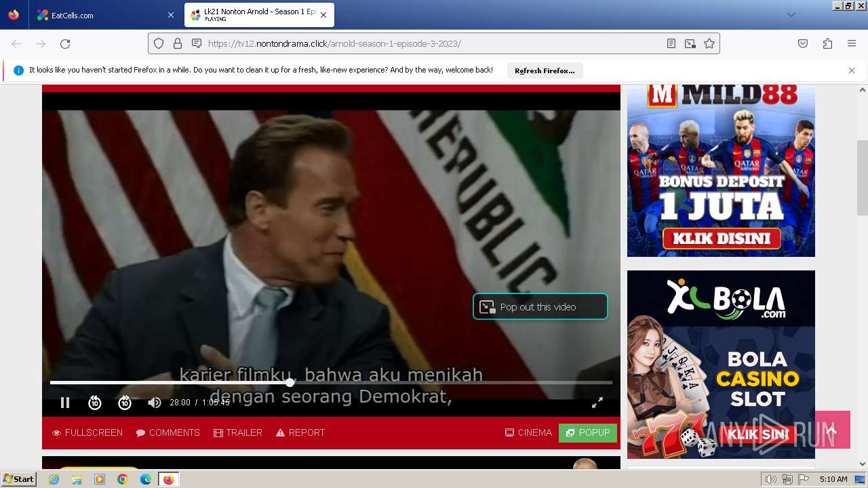Switch to the EatCells.com tab
Image resolution: width=868 pixels, height=488 pixels.
pos(106,15)
